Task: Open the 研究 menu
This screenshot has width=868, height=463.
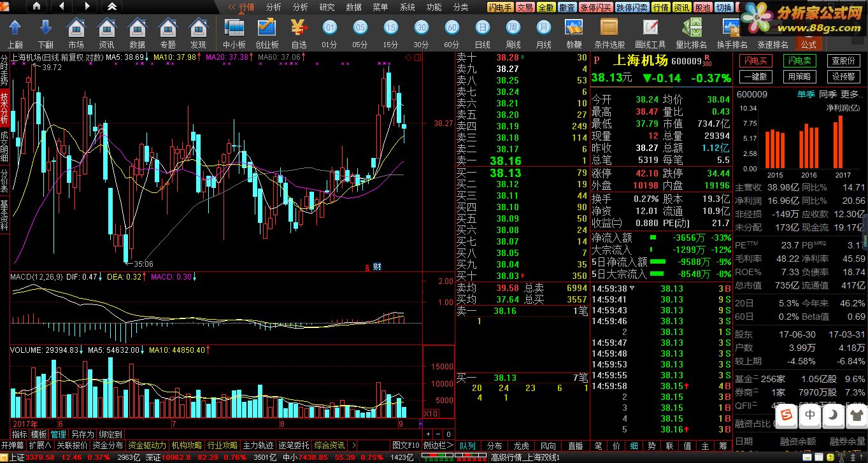Action: coord(327,7)
